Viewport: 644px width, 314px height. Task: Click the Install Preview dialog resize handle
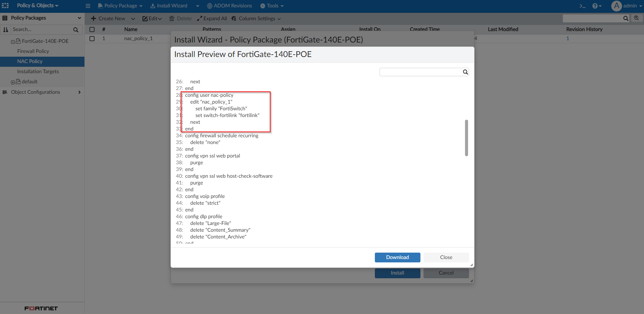[x=471, y=265]
